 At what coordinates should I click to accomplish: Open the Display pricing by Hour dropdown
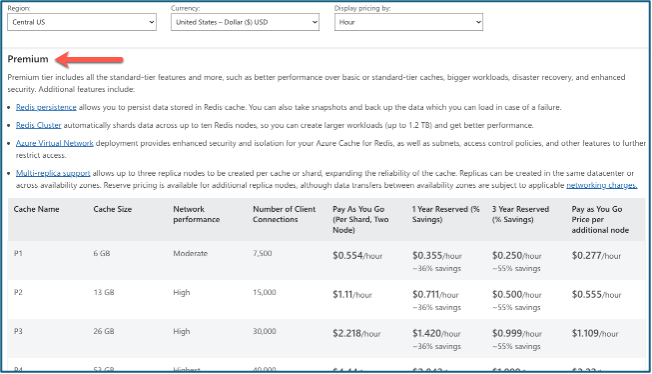408,22
